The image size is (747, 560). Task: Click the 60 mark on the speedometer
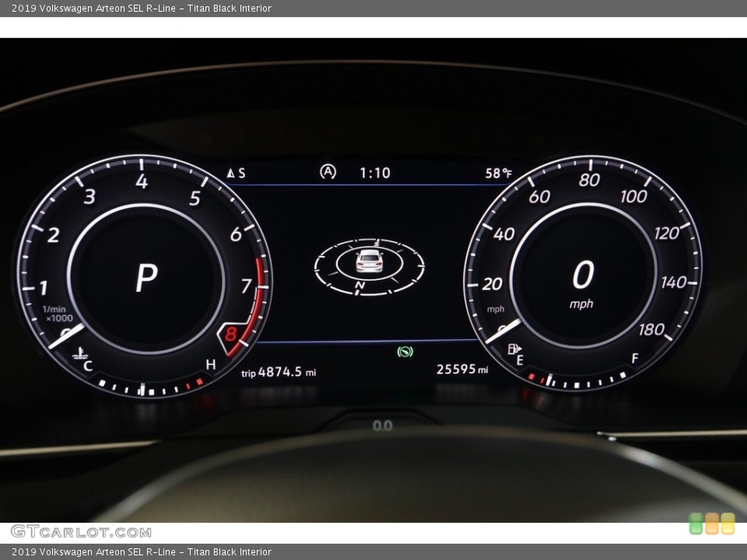coord(539,197)
